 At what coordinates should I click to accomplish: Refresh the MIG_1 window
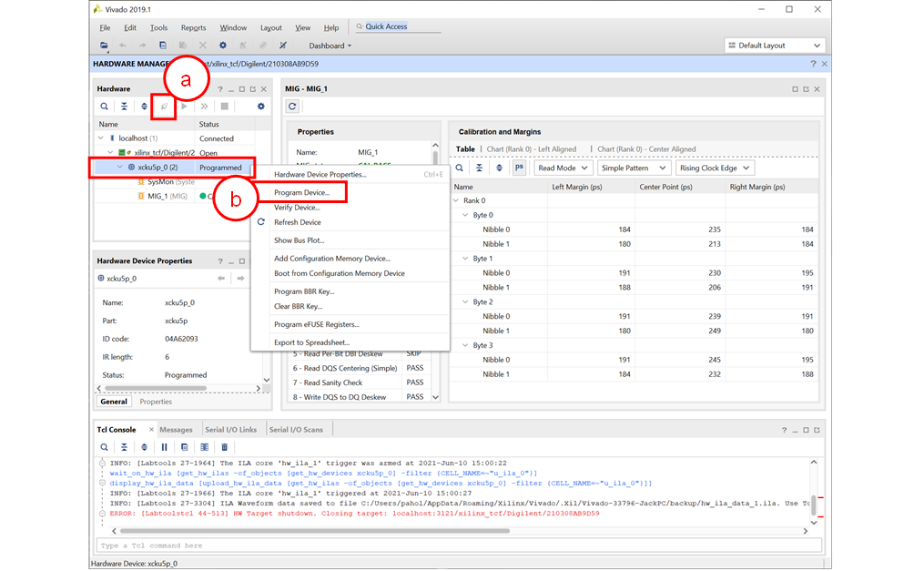pyautogui.click(x=292, y=106)
